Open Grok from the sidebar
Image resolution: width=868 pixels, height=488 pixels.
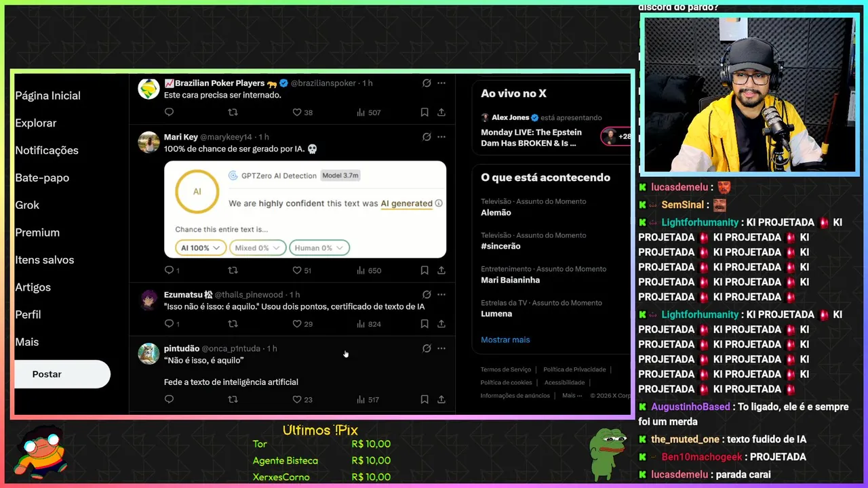point(27,205)
